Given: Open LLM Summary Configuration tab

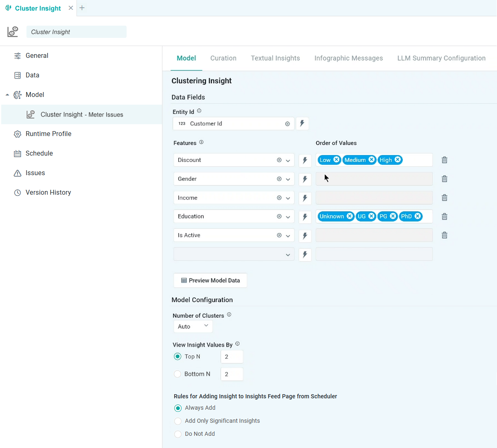Looking at the screenshot, I should [x=442, y=58].
